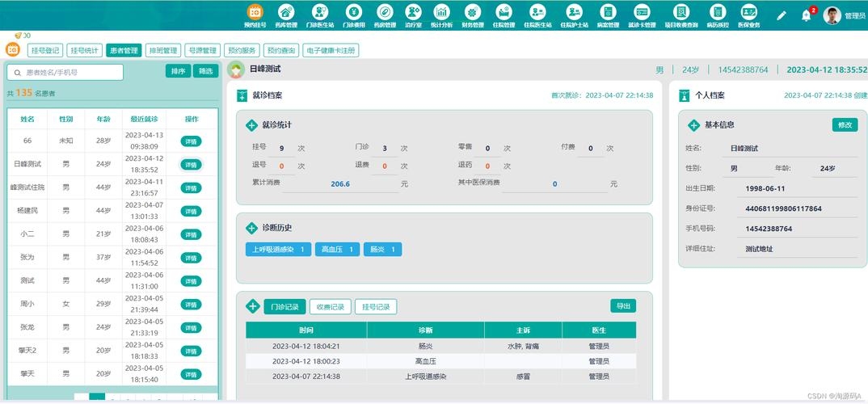Open the 门诊费用 module icon
The height and width of the screenshot is (404, 868).
click(354, 12)
